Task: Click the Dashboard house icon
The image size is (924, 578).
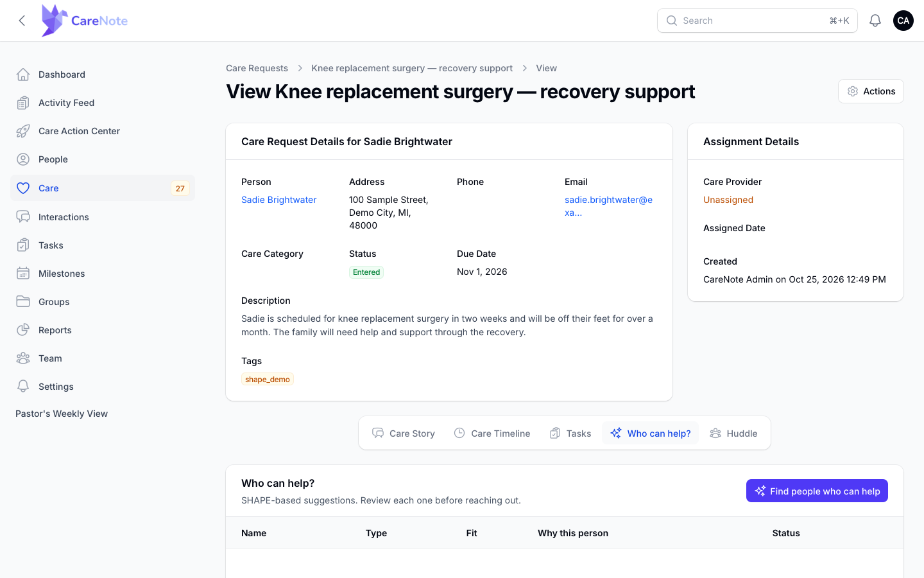Action: pos(23,74)
